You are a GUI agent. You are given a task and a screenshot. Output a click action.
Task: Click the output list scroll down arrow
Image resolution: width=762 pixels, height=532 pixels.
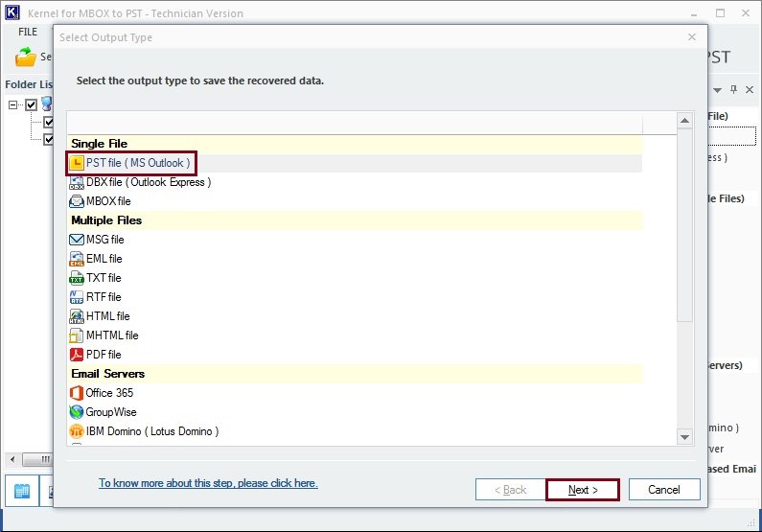click(x=684, y=437)
